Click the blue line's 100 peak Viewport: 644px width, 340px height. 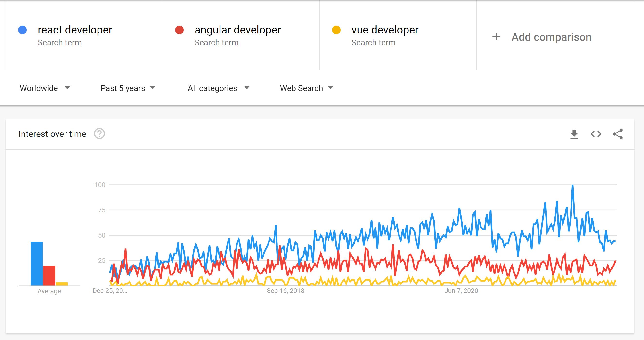coord(572,186)
